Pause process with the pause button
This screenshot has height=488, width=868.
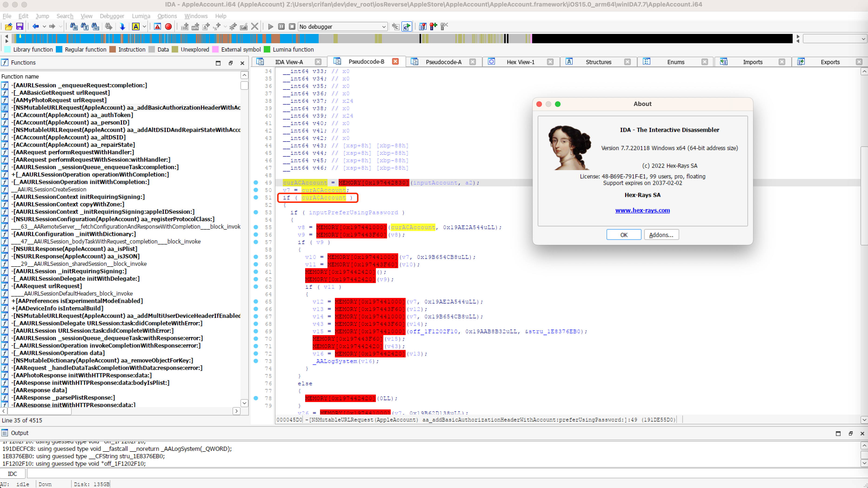point(281,26)
